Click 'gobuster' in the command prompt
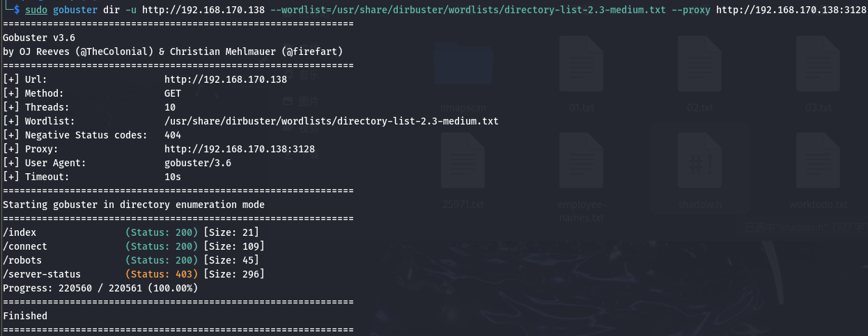The width and height of the screenshot is (868, 336). tap(75, 10)
